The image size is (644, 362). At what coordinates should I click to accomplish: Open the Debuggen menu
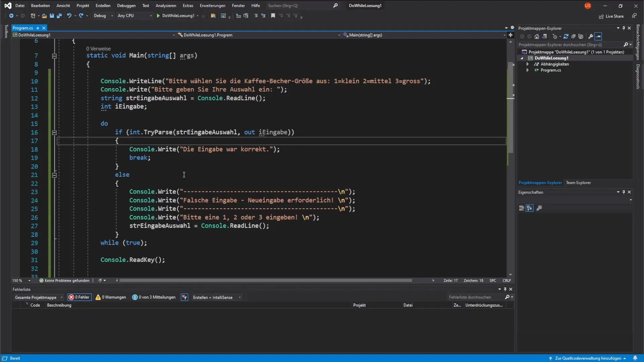point(126,6)
